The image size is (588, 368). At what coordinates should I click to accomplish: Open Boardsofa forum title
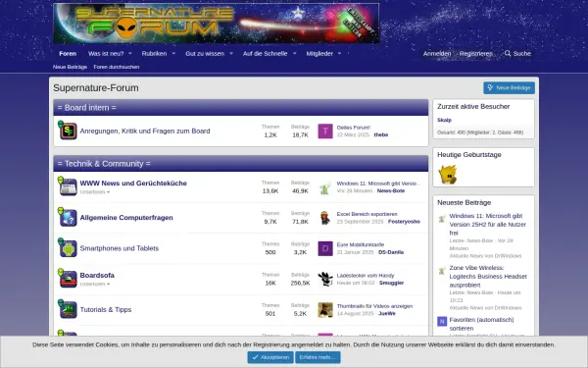97,275
